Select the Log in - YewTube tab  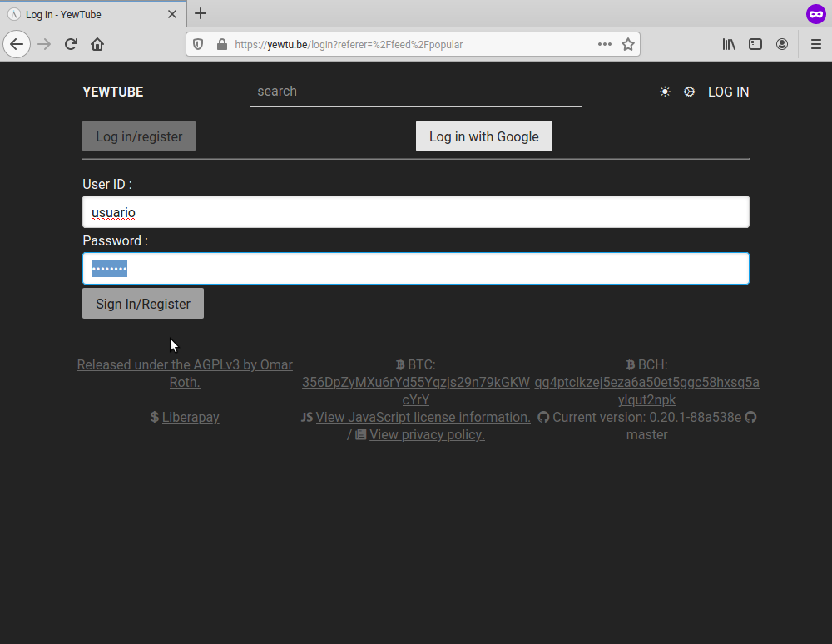pos(93,14)
